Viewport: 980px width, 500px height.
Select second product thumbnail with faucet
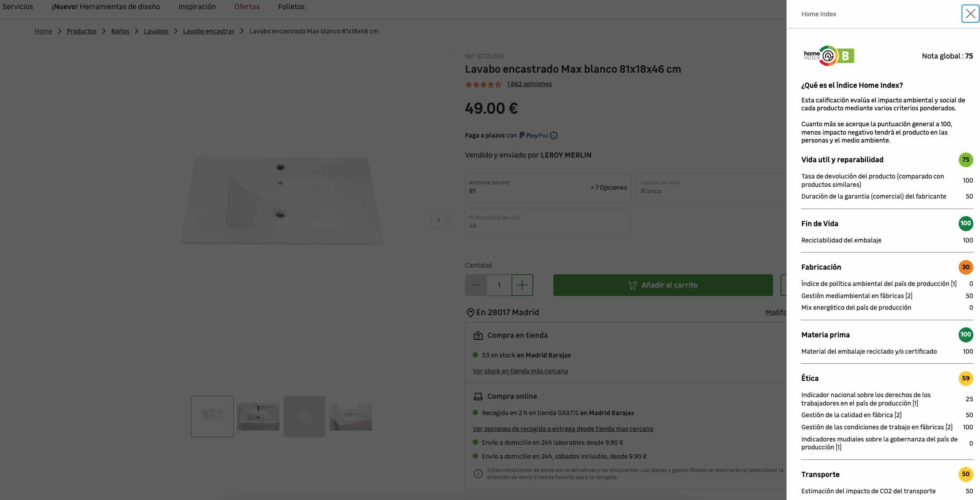point(258,416)
